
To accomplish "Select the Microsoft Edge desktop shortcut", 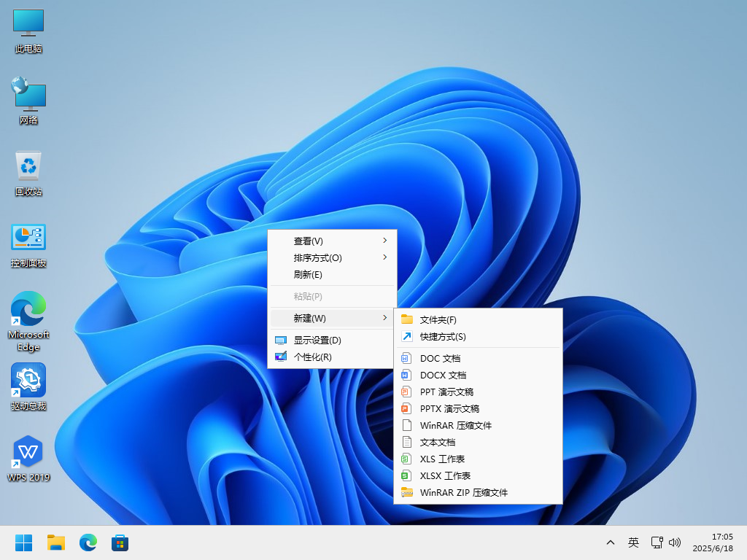I will 28,310.
